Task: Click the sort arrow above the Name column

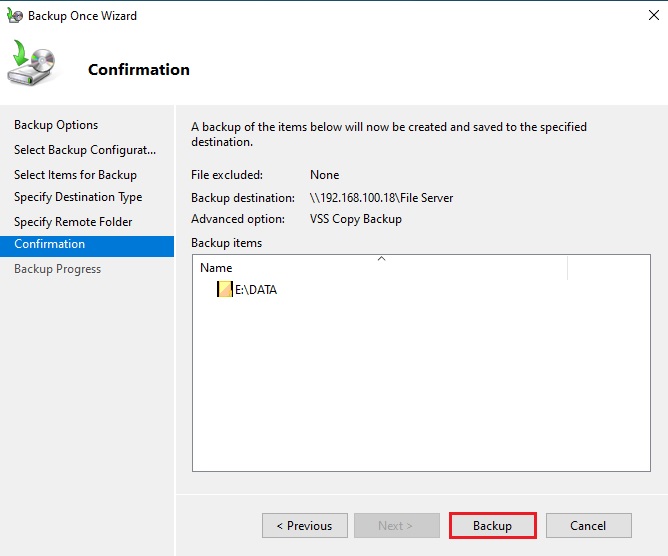Action: [380, 259]
